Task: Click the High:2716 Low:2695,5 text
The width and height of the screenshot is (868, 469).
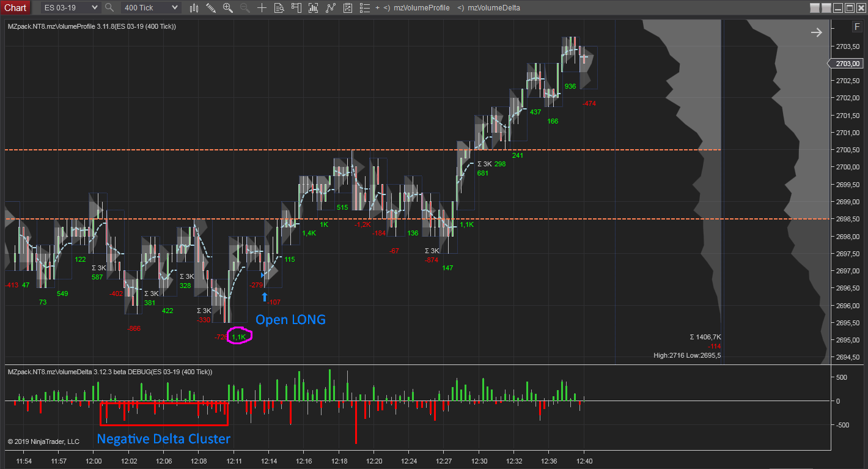Action: coord(688,355)
